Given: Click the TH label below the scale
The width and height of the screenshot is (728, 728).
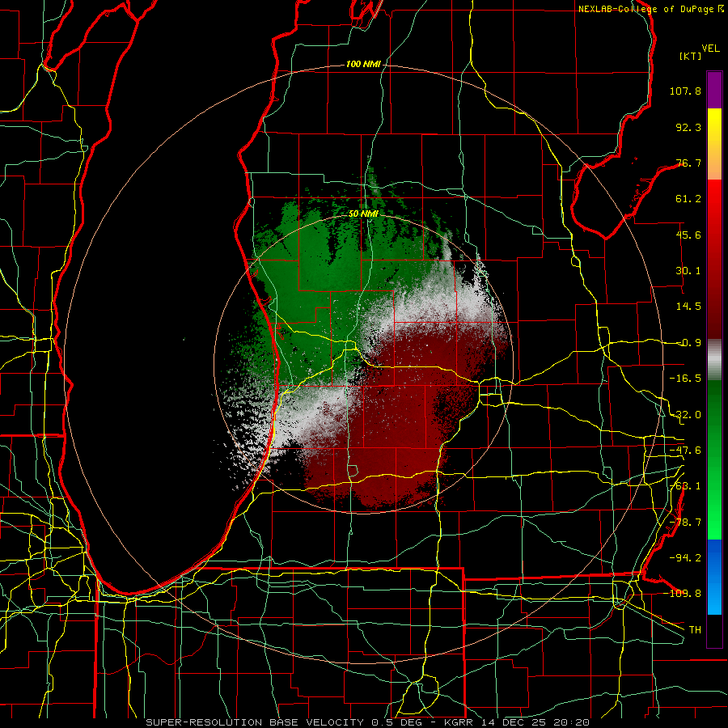Looking at the screenshot, I should (695, 629).
